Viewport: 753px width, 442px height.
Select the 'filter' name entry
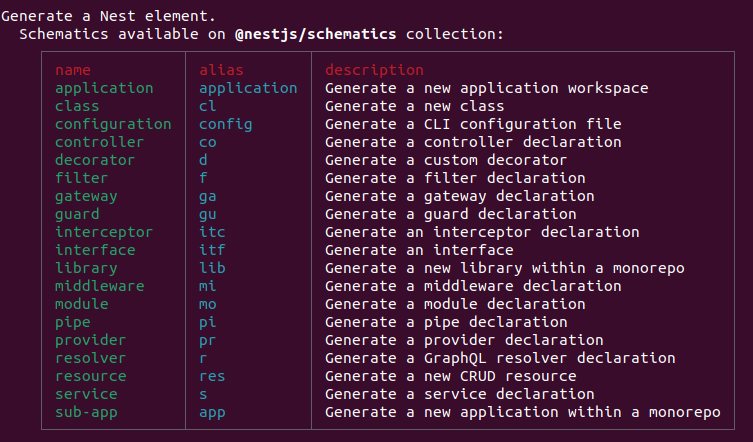[82, 178]
